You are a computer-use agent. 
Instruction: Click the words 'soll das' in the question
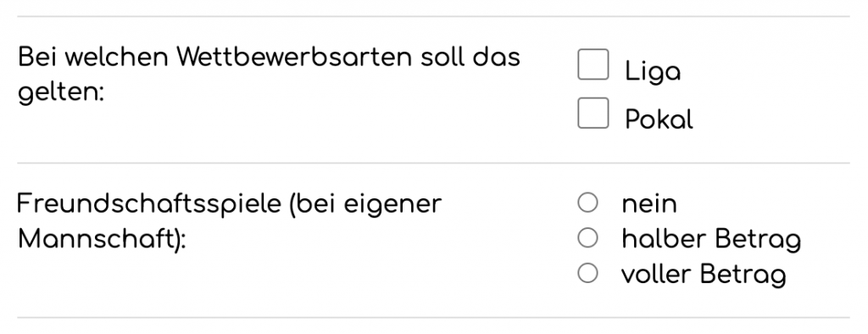pyautogui.click(x=470, y=57)
